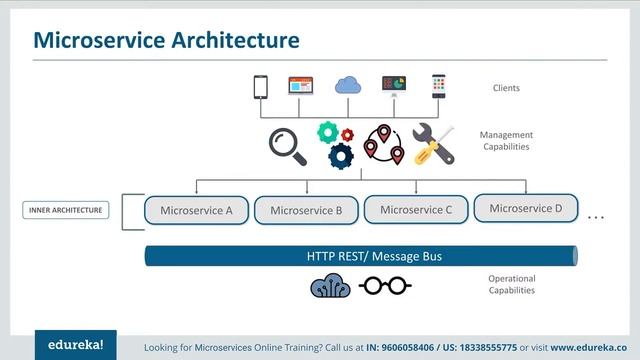The width and height of the screenshot is (640, 360).
Task: Click the smartphone client icon
Action: click(261, 87)
